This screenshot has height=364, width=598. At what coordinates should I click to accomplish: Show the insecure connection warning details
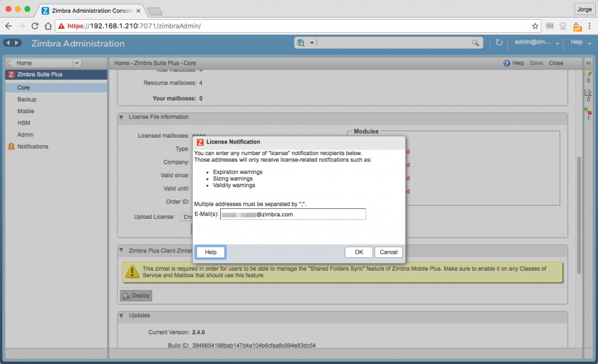61,26
